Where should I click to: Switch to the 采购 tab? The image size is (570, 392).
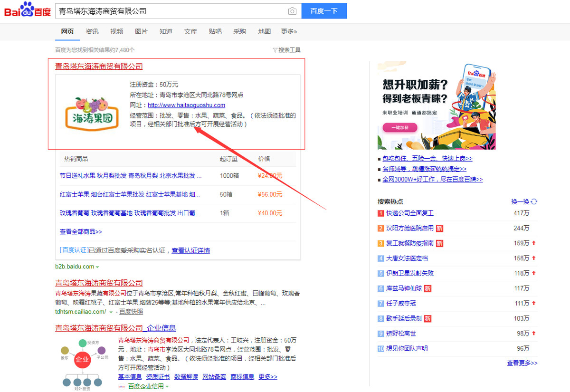point(240,31)
